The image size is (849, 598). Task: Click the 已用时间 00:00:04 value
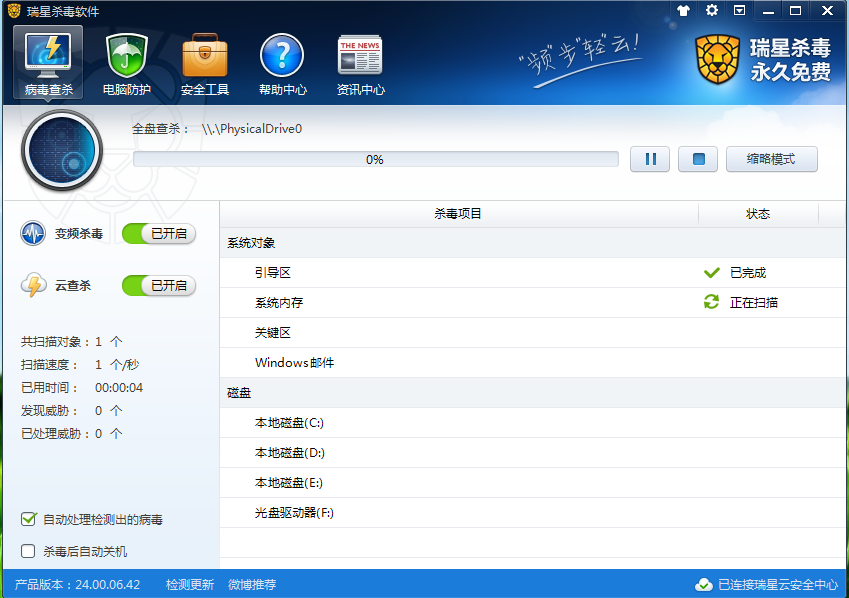pyautogui.click(x=119, y=388)
